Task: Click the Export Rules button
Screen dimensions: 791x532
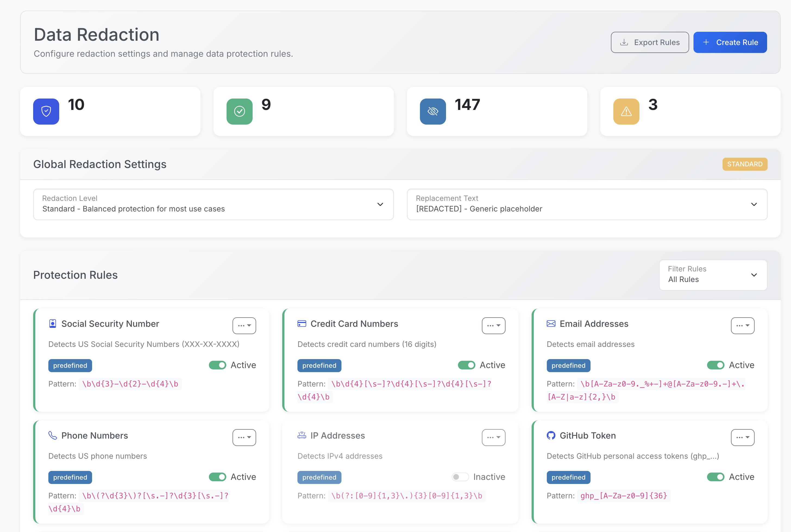Action: 649,42
